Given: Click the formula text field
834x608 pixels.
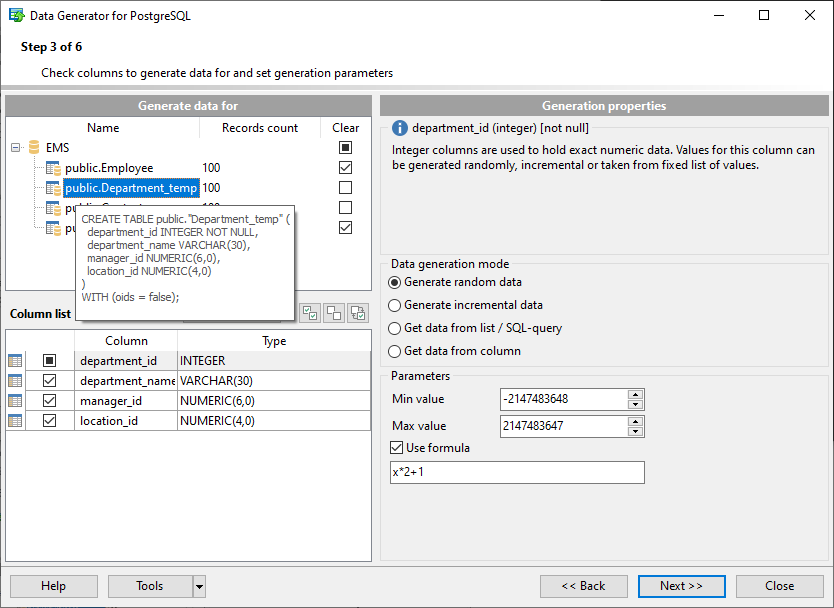Looking at the screenshot, I should coord(517,472).
